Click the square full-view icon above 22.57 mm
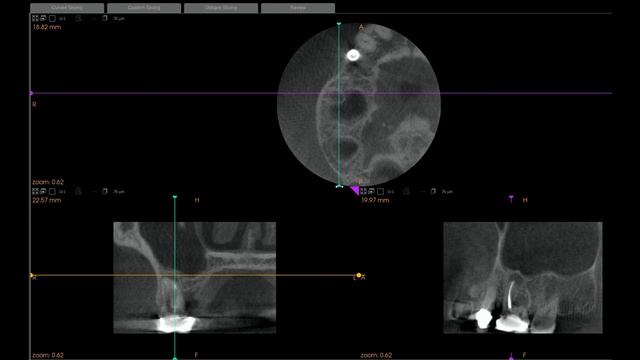This screenshot has height=360, width=640. click(x=52, y=191)
